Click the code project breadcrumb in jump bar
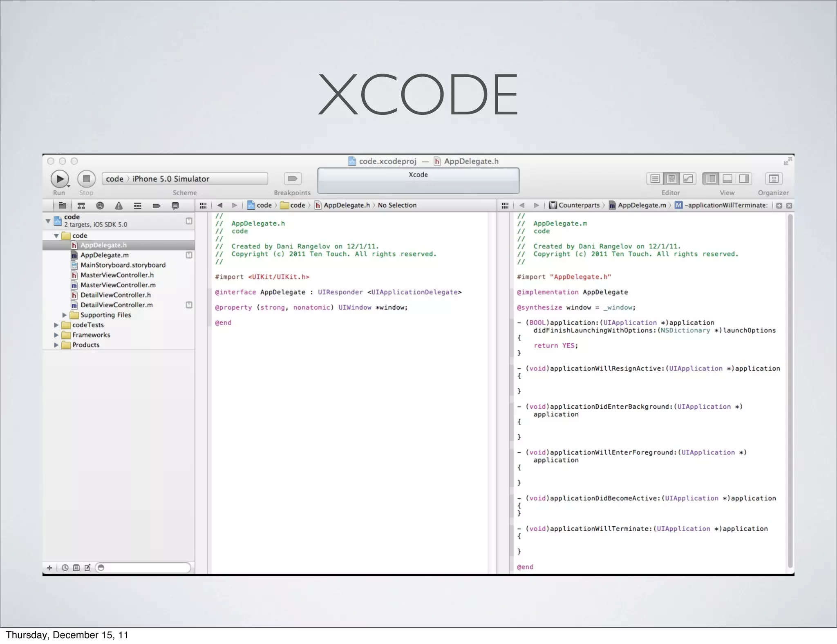837x644 pixels. (260, 205)
